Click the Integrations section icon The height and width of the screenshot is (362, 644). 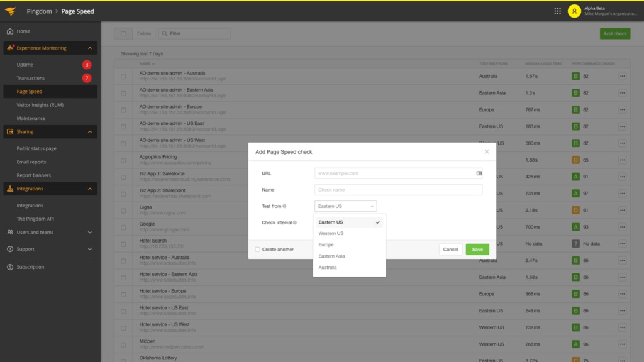click(10, 189)
